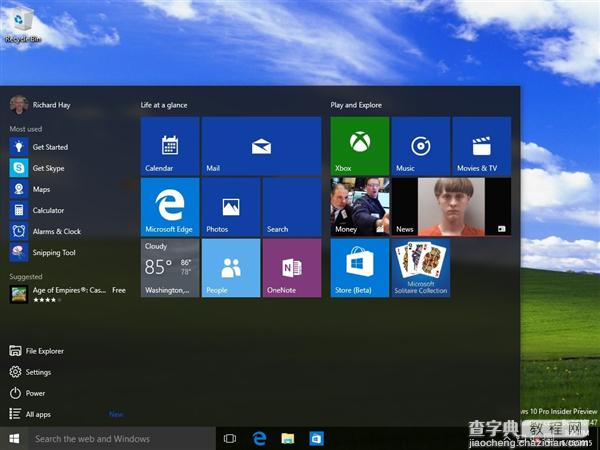Open File Explorer from the taskbar
Image resolution: width=600 pixels, height=450 pixels.
click(x=288, y=439)
